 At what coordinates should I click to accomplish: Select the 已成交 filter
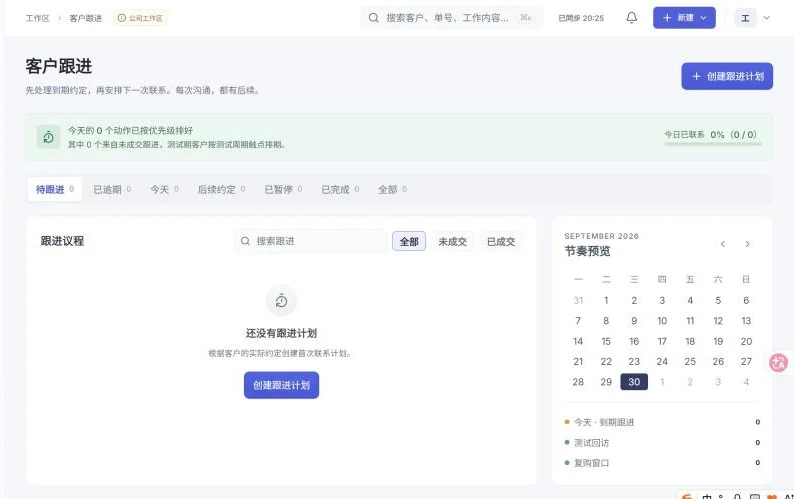[501, 242]
